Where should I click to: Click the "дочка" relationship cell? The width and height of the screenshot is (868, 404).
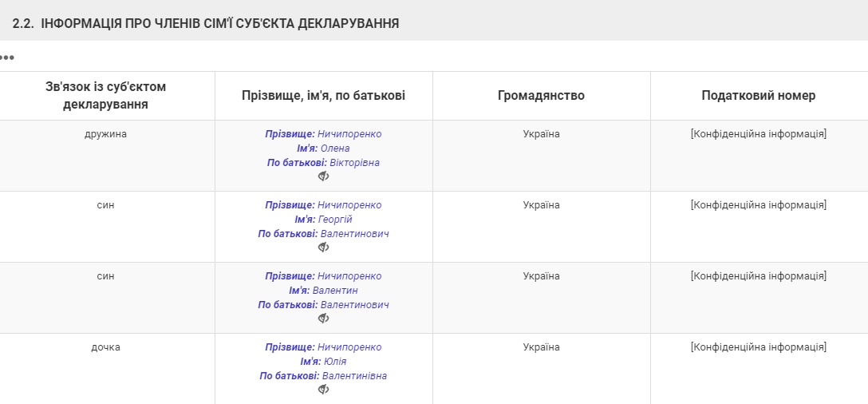click(x=105, y=347)
